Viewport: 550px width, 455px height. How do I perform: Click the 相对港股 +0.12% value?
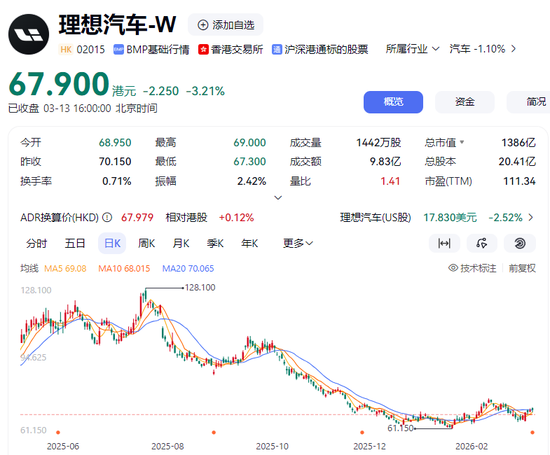[236, 218]
